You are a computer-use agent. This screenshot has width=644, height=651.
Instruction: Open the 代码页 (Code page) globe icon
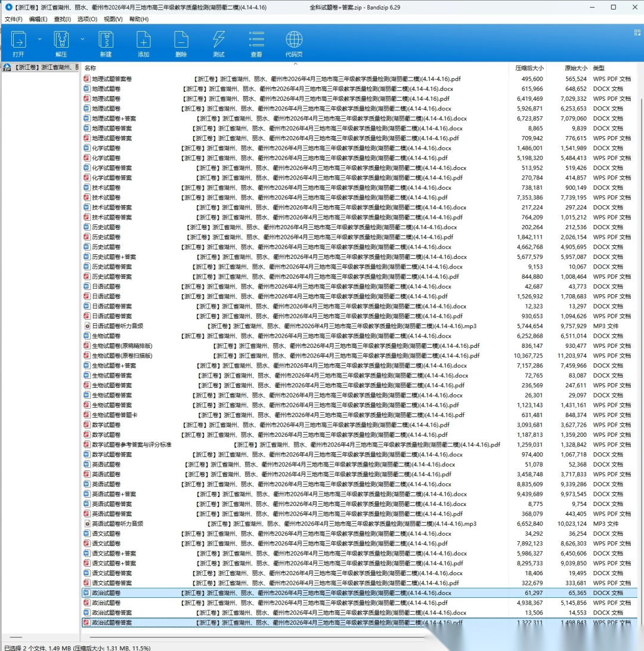[294, 40]
